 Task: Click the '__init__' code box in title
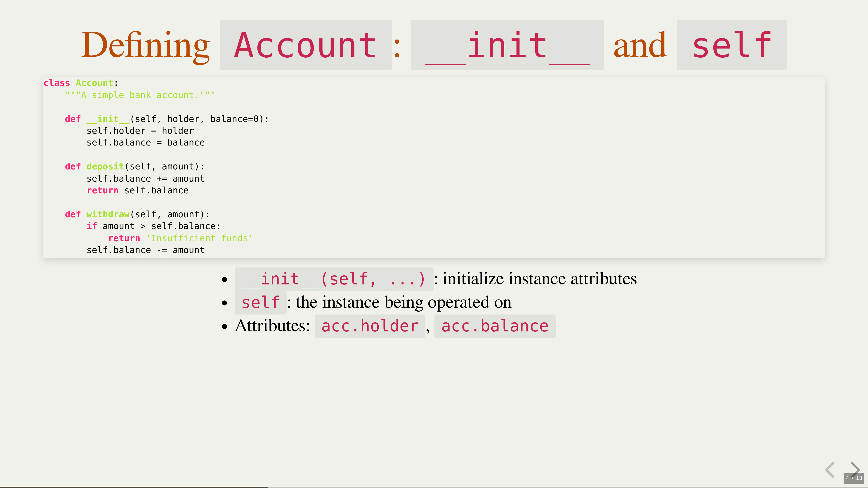(x=507, y=45)
